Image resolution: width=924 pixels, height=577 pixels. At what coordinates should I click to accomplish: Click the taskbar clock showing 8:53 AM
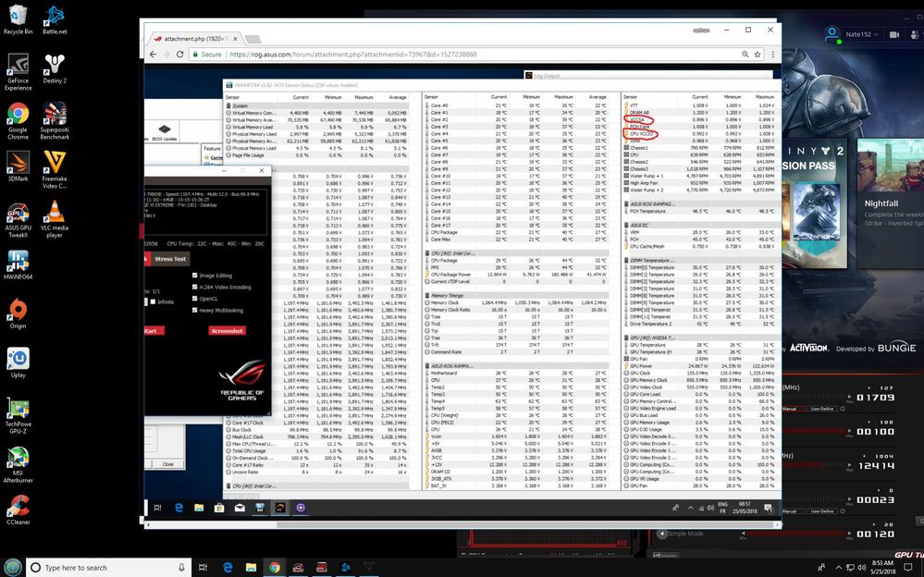(x=884, y=568)
